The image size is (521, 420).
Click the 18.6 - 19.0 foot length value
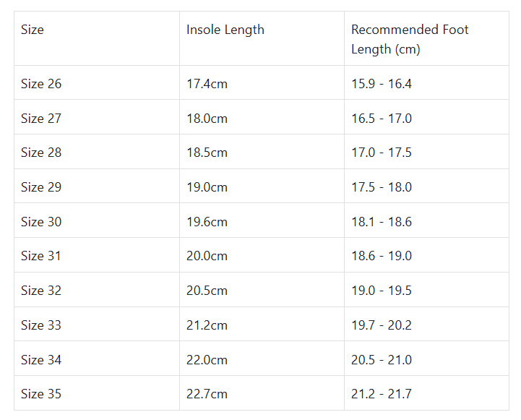point(382,256)
